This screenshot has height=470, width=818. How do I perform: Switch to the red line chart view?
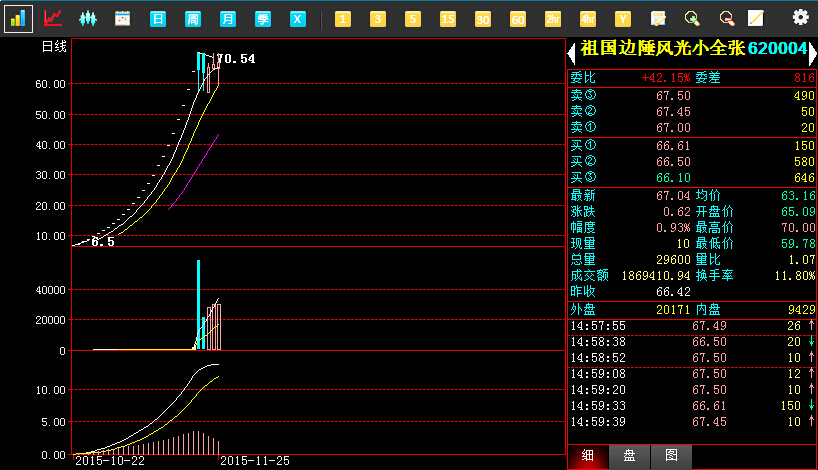(x=53, y=18)
